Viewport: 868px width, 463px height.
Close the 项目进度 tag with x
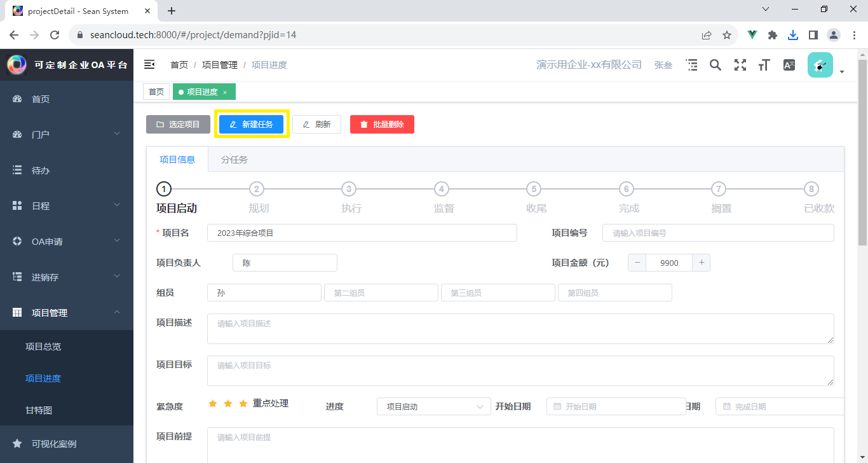[225, 92]
